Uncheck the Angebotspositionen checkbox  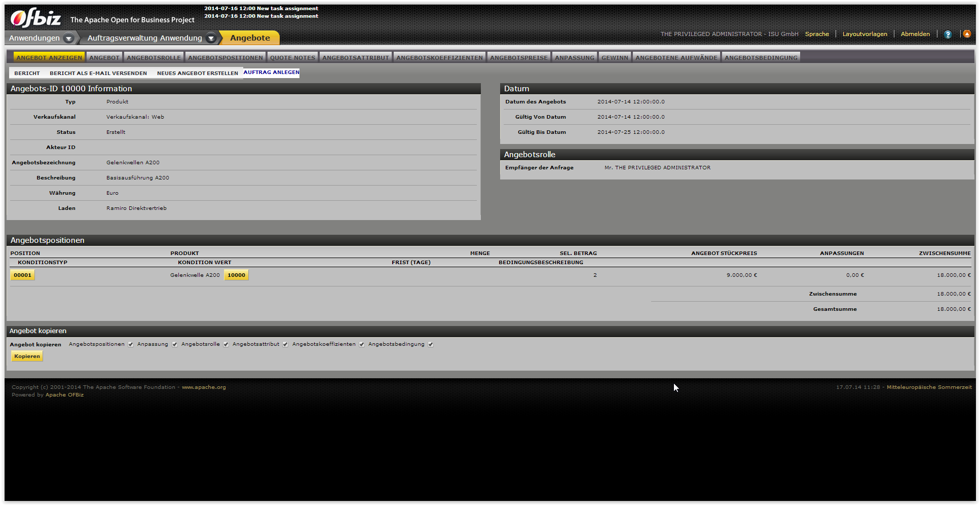coord(131,344)
